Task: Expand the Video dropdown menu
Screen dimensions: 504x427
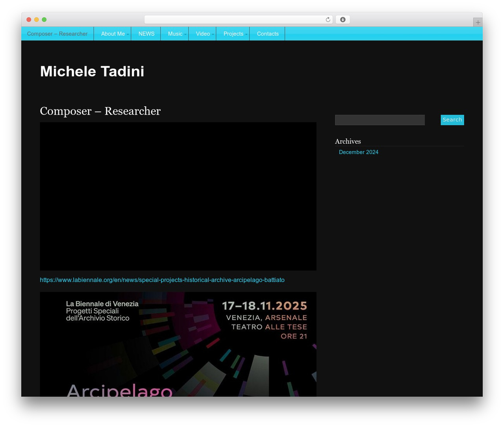Action: 203,34
